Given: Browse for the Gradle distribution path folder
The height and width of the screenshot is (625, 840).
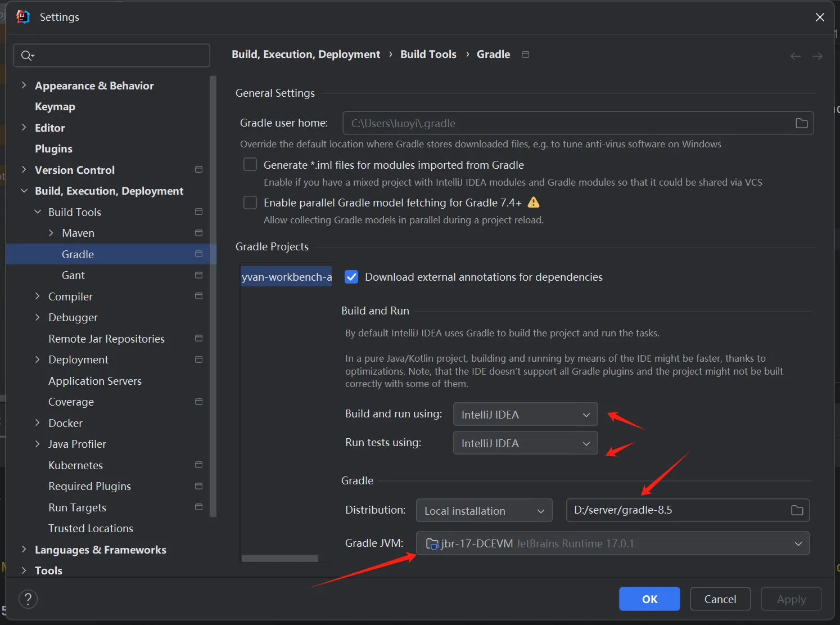Looking at the screenshot, I should pyautogui.click(x=797, y=510).
